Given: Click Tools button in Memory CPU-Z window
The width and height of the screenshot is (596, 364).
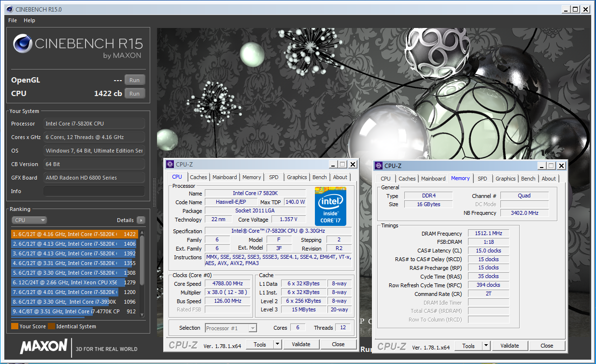Looking at the screenshot, I should [468, 346].
